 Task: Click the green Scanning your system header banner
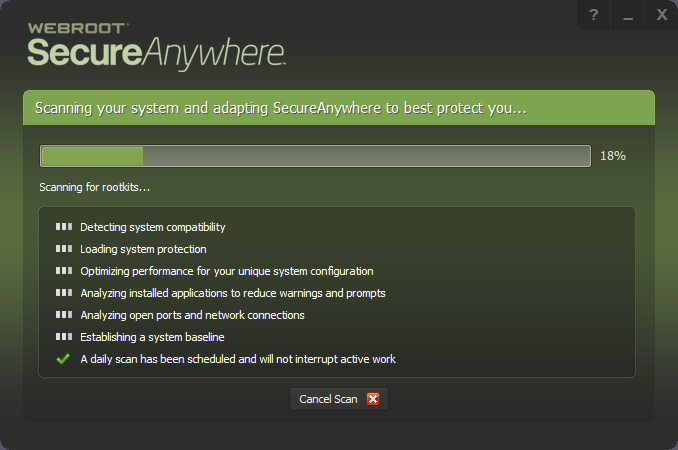tap(338, 107)
